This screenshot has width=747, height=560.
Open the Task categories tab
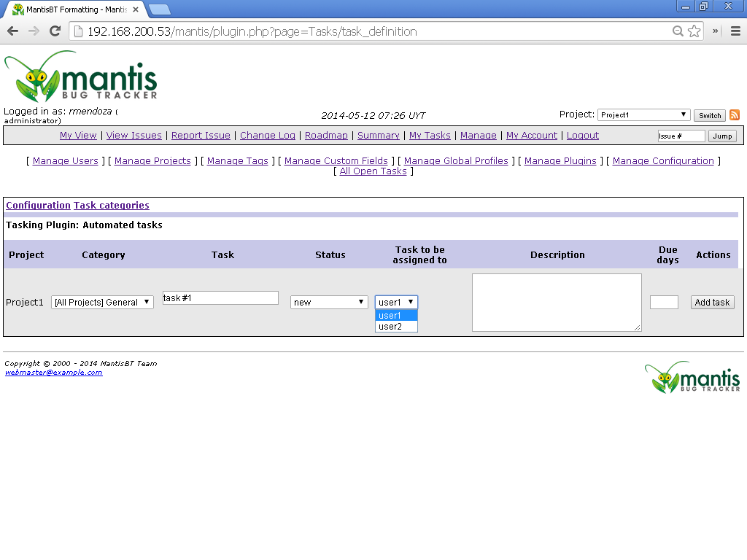coord(111,206)
